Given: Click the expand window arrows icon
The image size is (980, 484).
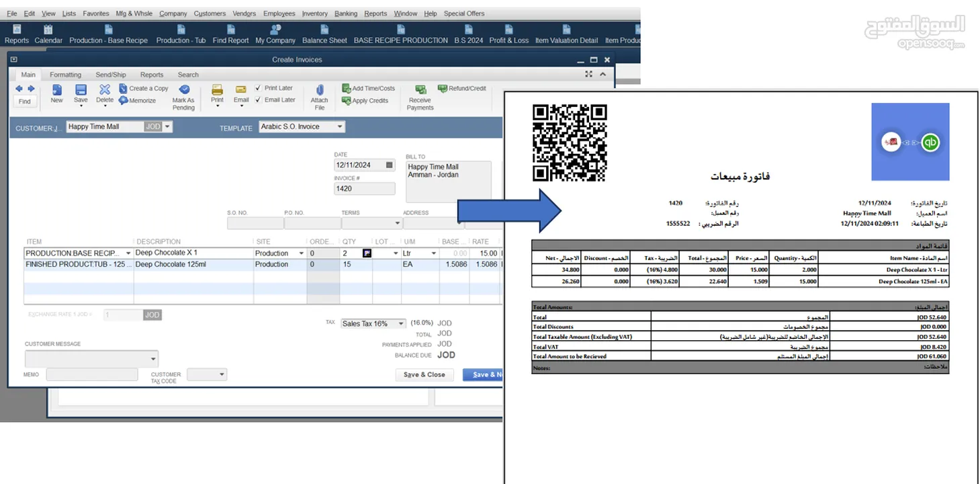Looking at the screenshot, I should tap(589, 75).
